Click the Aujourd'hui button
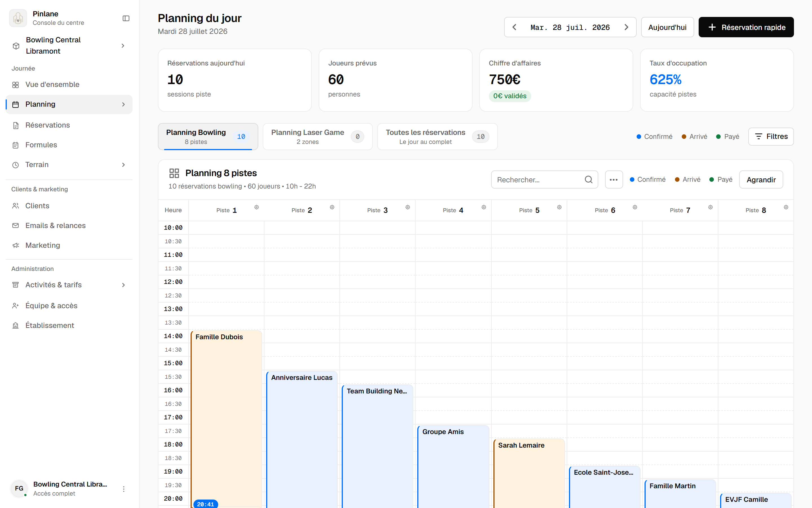The height and width of the screenshot is (508, 812). pos(667,27)
